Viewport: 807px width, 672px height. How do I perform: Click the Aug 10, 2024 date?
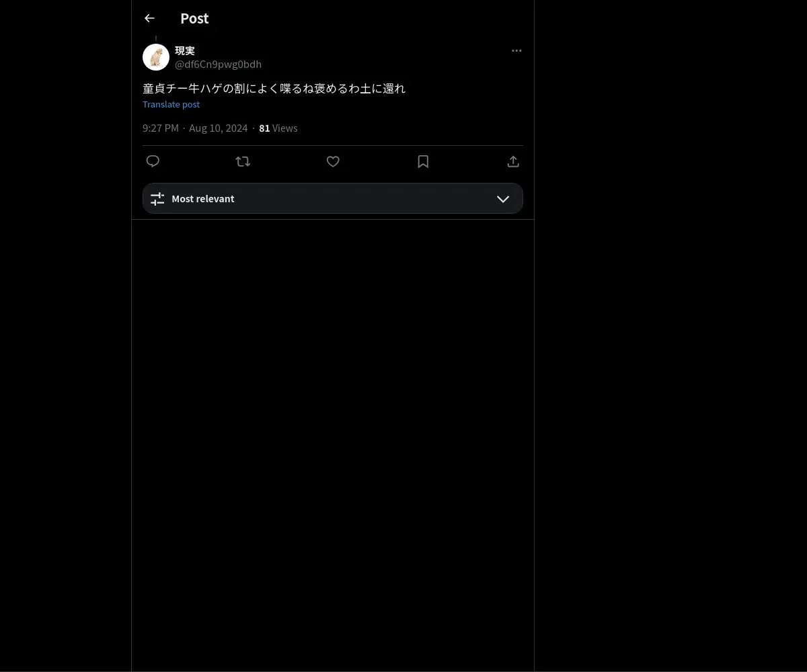219,128
